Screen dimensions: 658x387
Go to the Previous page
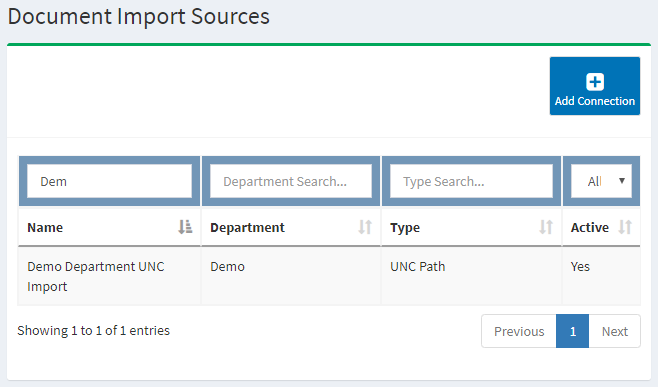(x=519, y=331)
